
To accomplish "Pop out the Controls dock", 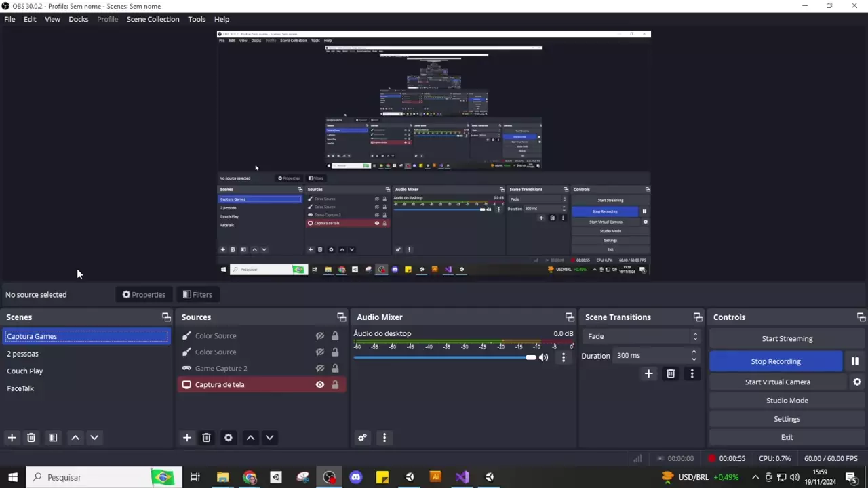I will tap(861, 317).
